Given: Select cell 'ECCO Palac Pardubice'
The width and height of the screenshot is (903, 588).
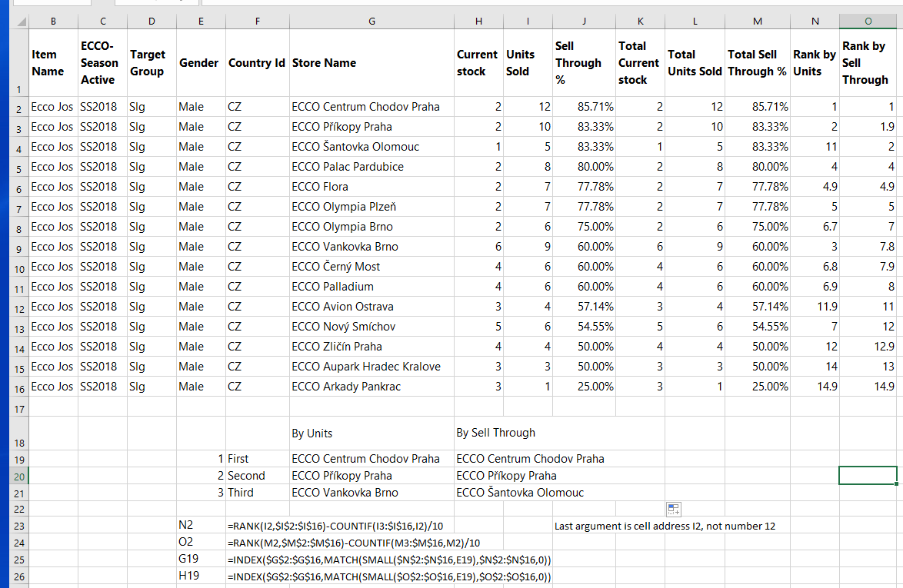Looking at the screenshot, I should pos(372,166).
